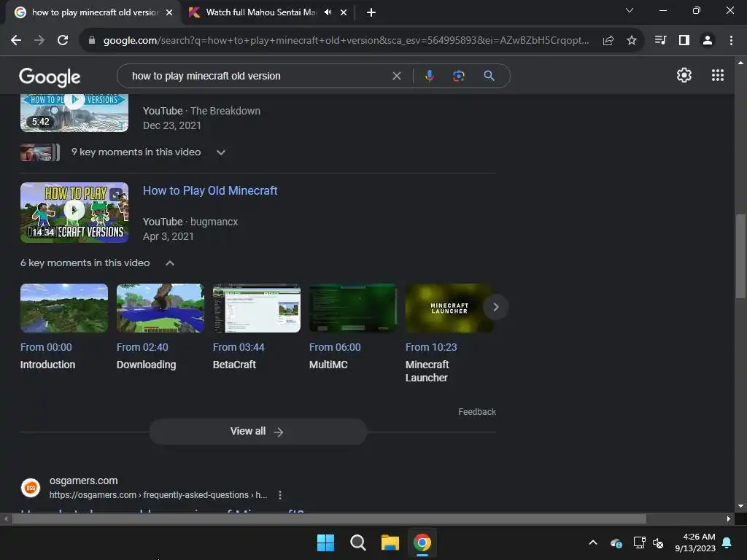Collapse the 6 key moments chevron
747x560 pixels.
point(169,262)
